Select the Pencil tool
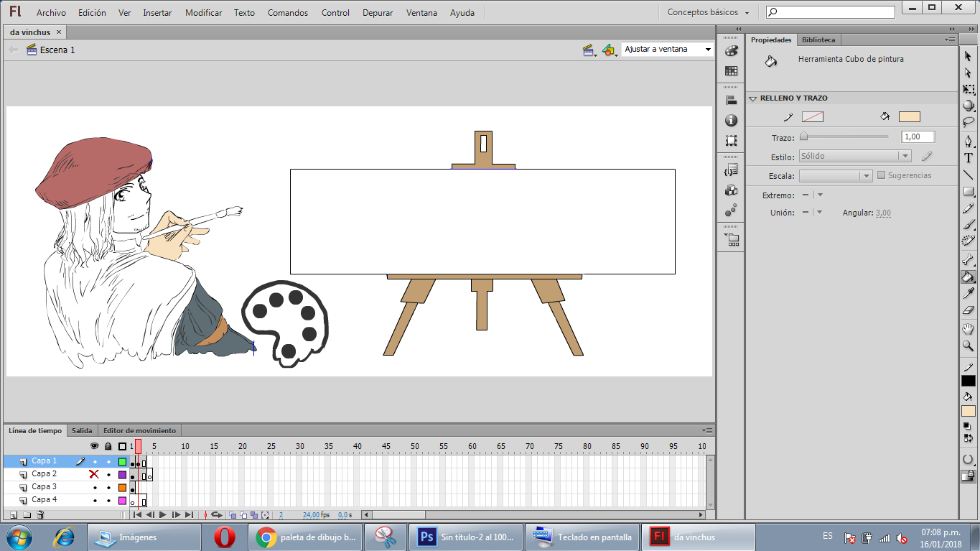The image size is (980, 551). [x=969, y=208]
